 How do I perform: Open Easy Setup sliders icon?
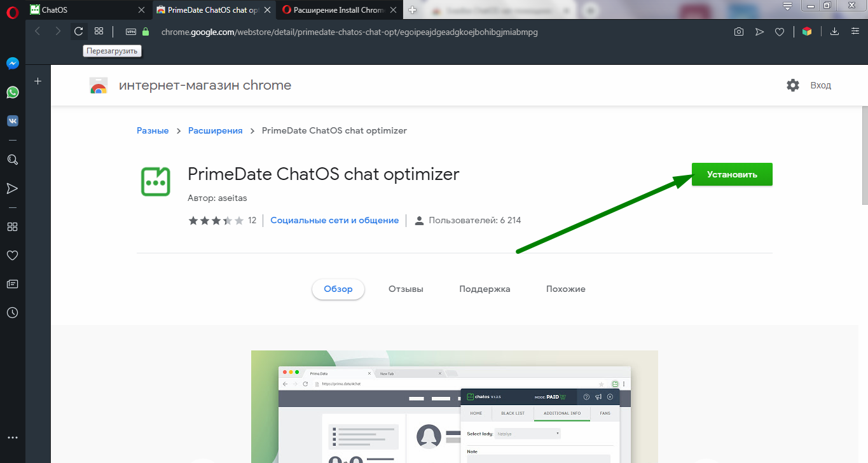tap(854, 32)
